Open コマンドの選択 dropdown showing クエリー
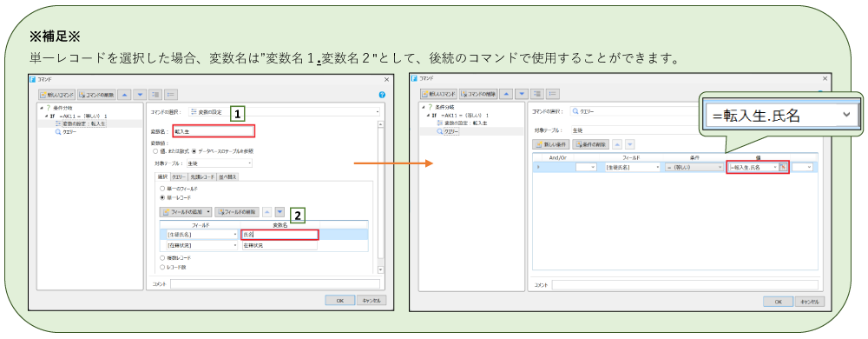868x339 pixels. click(x=636, y=112)
